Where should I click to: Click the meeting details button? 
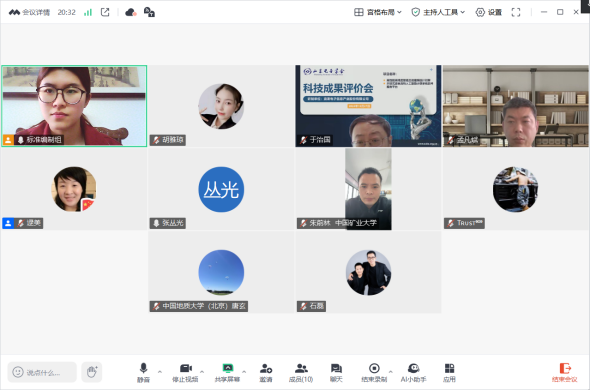point(29,12)
